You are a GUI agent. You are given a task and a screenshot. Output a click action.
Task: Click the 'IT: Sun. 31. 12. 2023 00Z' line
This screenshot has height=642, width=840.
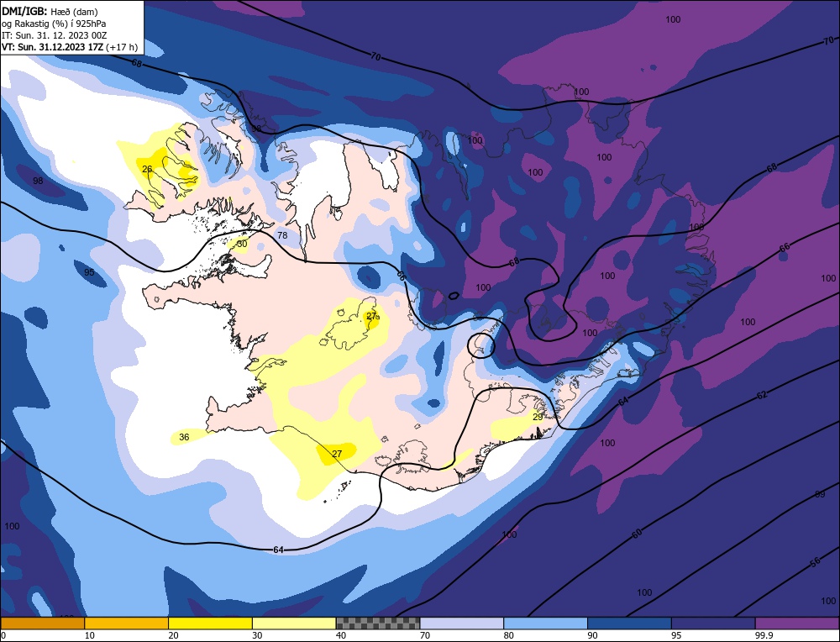coord(54,34)
